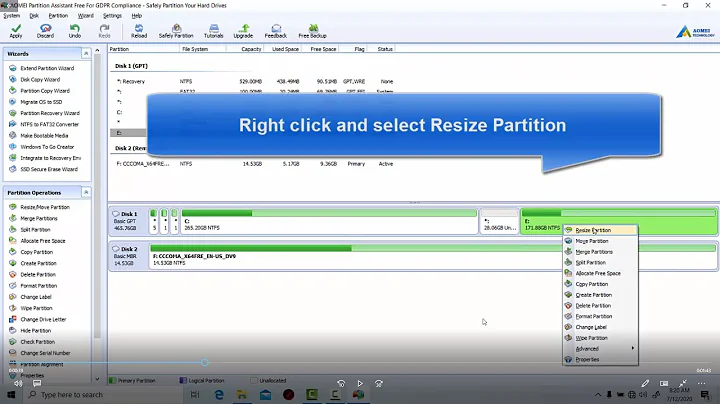This screenshot has width=720, height=404.
Task: Open Microsoft Edge from the taskbar
Action: click(219, 395)
